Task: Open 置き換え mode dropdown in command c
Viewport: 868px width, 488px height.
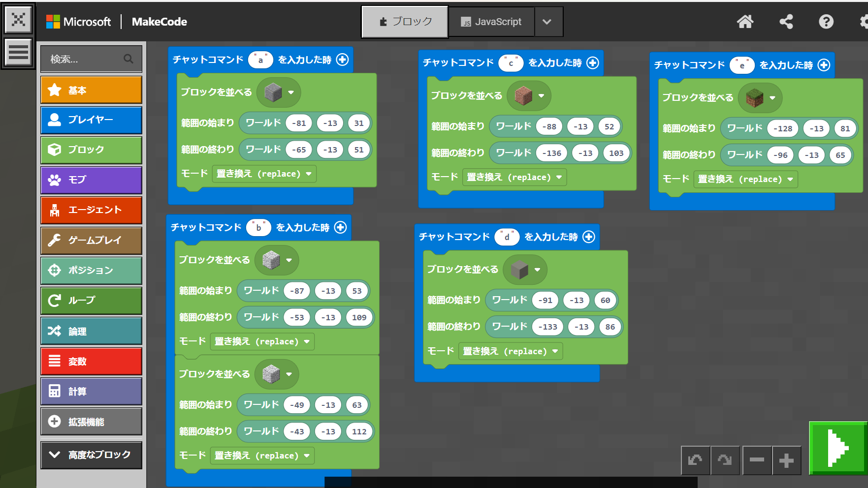Action: pos(514,177)
